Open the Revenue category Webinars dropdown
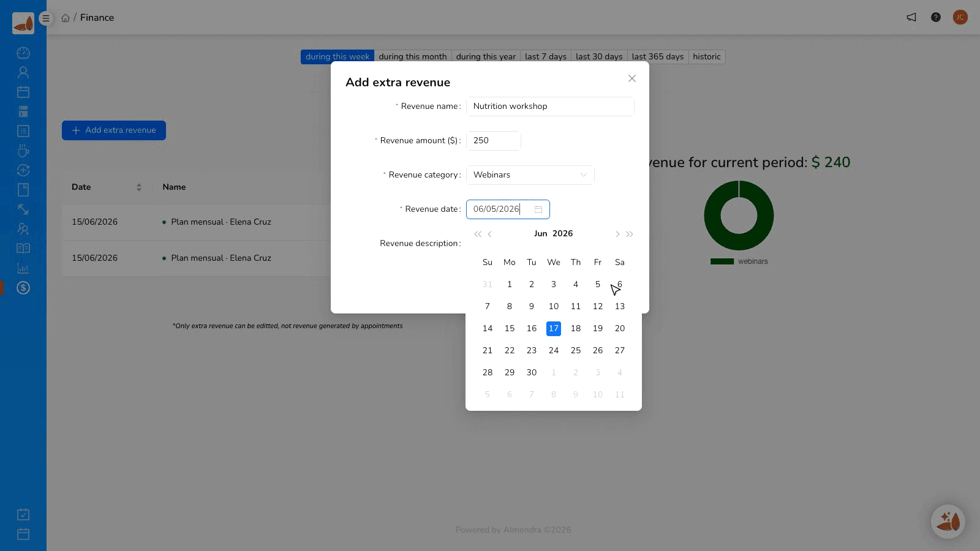980x551 pixels. point(530,175)
